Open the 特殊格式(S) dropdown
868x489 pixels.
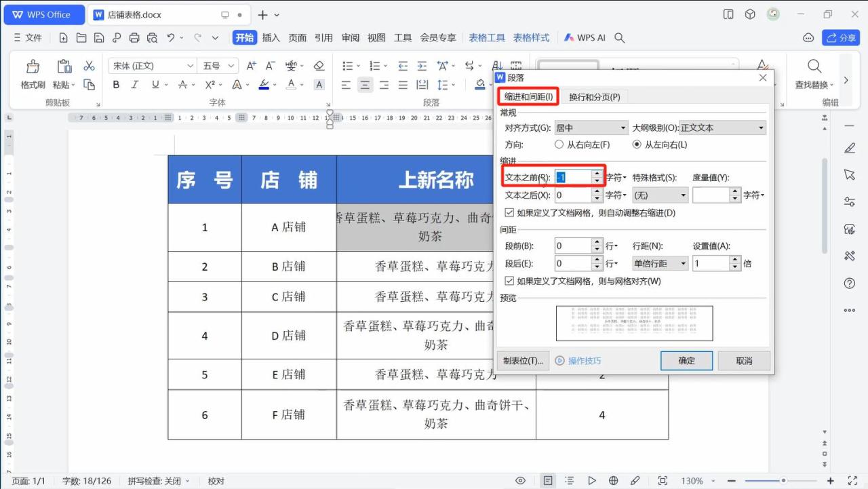click(660, 195)
